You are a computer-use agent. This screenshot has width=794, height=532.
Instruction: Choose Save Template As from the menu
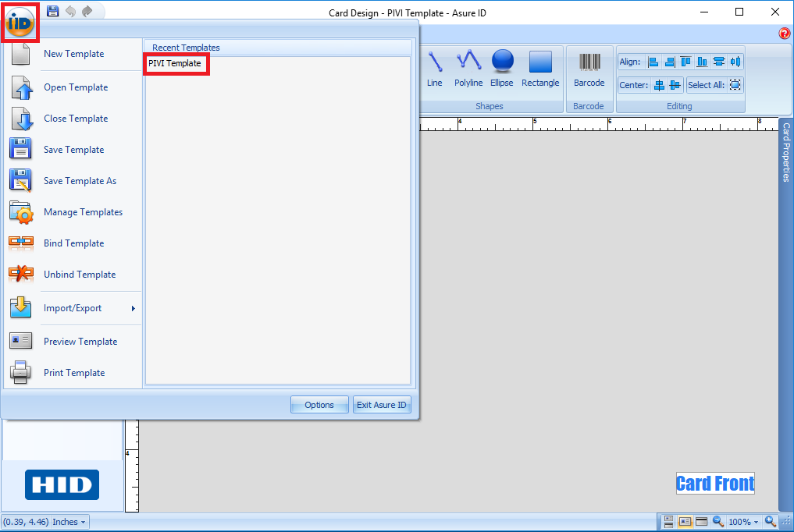click(74, 181)
